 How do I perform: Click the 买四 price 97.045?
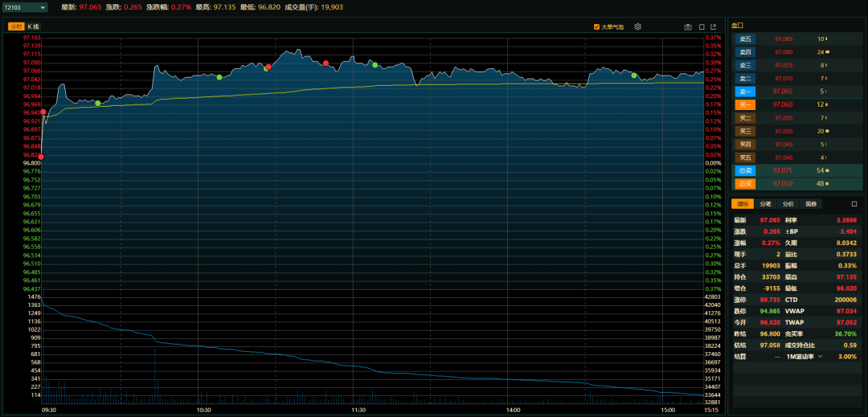click(784, 145)
